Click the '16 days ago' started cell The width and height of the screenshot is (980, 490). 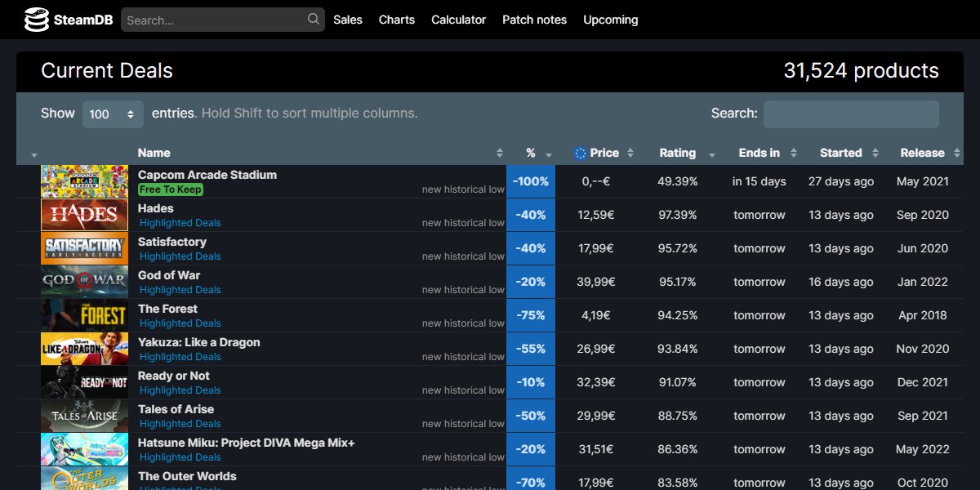(x=841, y=282)
